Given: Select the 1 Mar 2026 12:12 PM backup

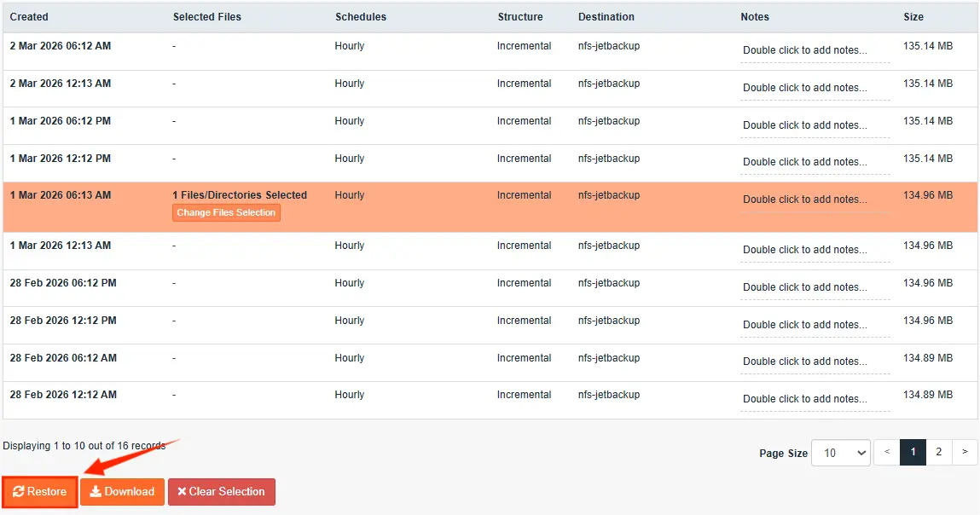Looking at the screenshot, I should (61, 159).
